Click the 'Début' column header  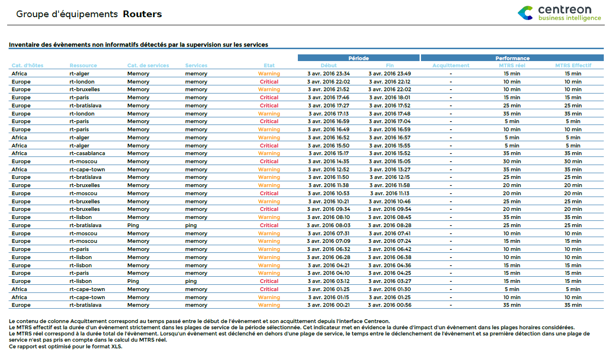[328, 65]
